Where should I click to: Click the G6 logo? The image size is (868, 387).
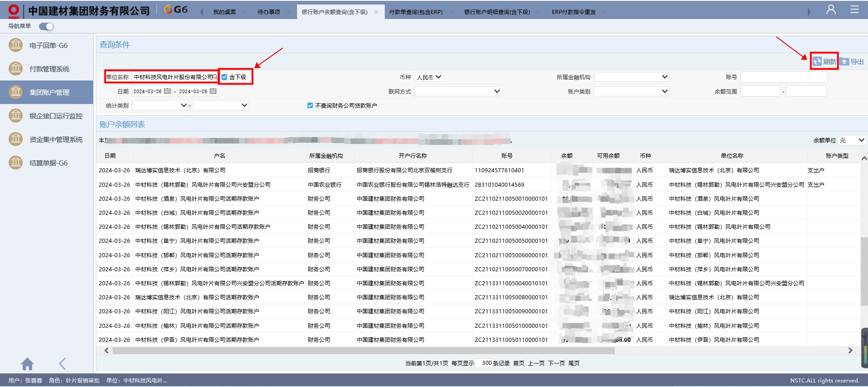[x=176, y=9]
